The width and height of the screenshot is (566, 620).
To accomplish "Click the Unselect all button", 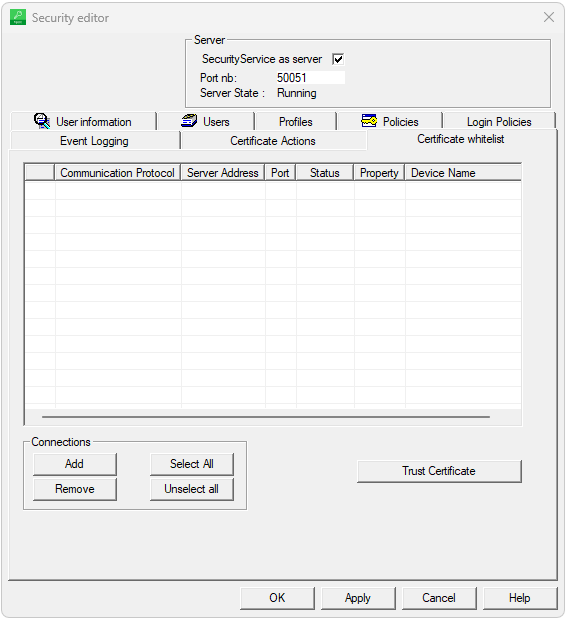I will [x=192, y=489].
